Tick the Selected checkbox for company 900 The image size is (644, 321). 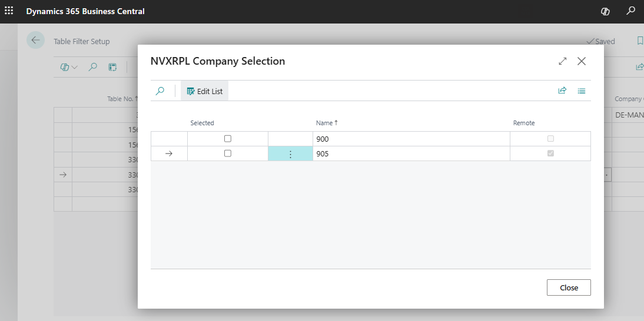228,139
